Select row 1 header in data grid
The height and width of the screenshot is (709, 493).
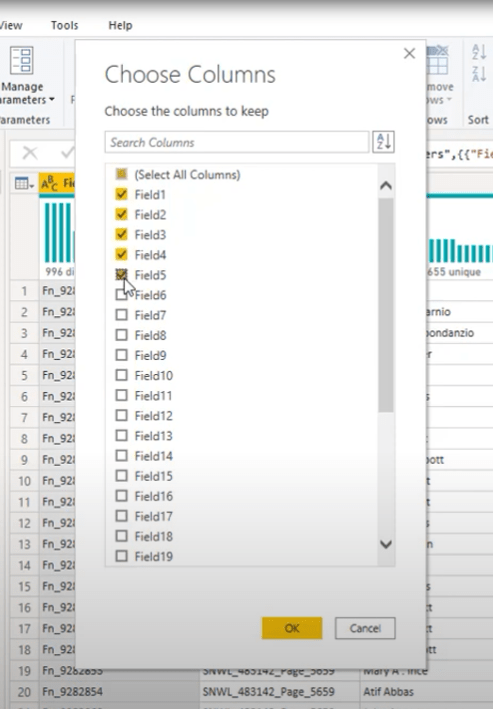[24, 291]
